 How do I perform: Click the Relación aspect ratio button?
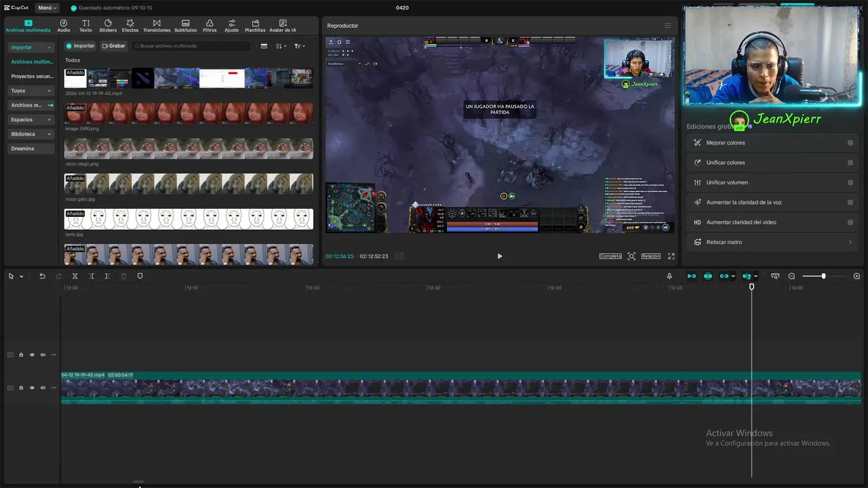point(651,256)
